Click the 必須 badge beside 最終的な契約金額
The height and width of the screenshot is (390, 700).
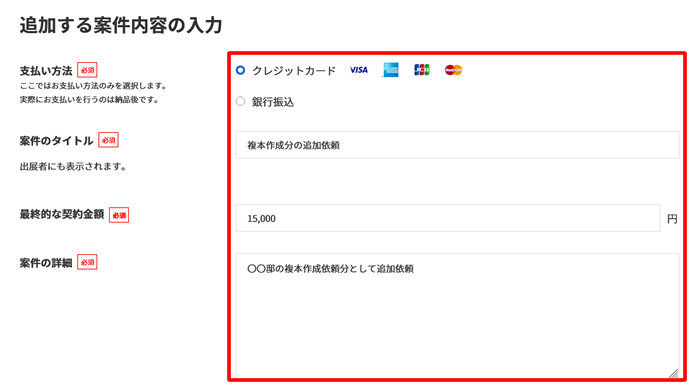[x=119, y=215]
